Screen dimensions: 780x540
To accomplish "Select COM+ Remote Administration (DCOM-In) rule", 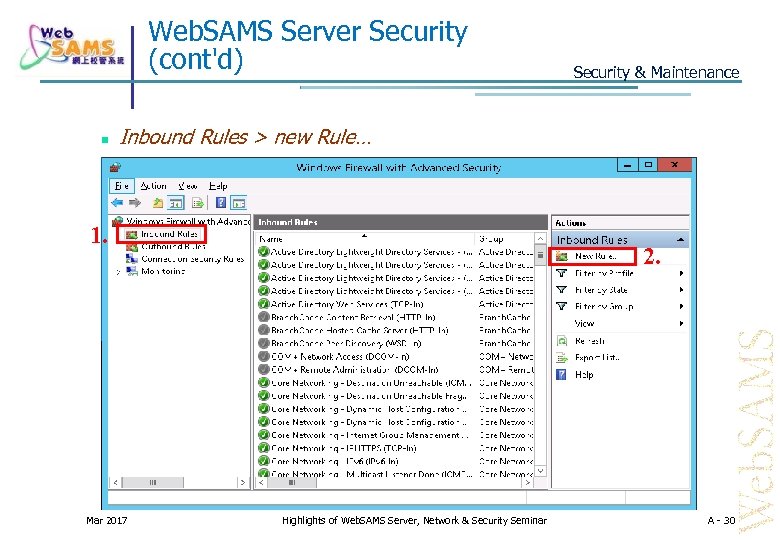I will (355, 369).
